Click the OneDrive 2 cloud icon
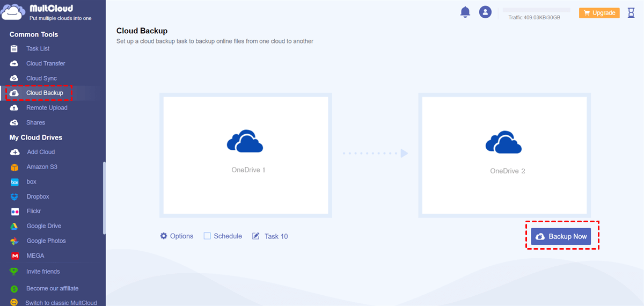 (x=503, y=142)
